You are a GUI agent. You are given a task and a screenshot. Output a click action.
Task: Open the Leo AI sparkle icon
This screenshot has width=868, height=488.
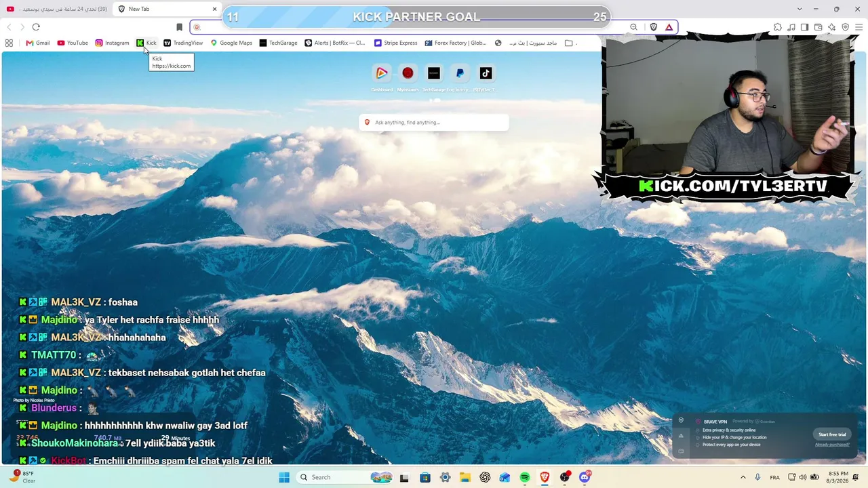point(832,27)
